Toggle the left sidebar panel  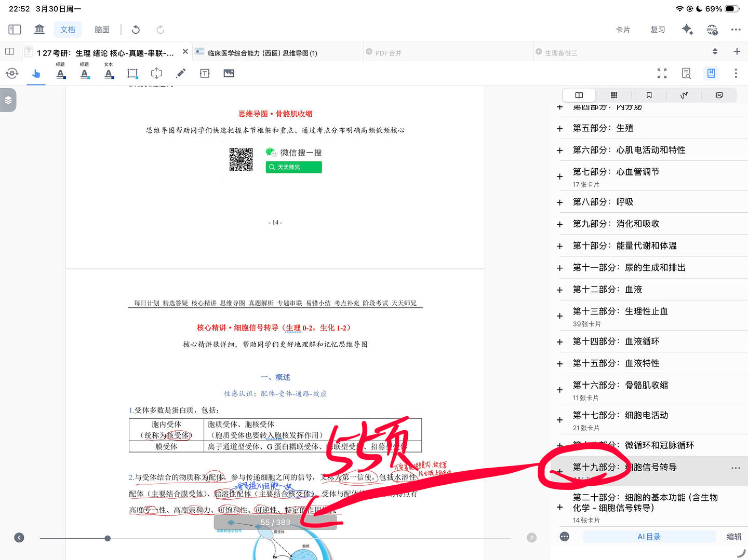point(15,30)
